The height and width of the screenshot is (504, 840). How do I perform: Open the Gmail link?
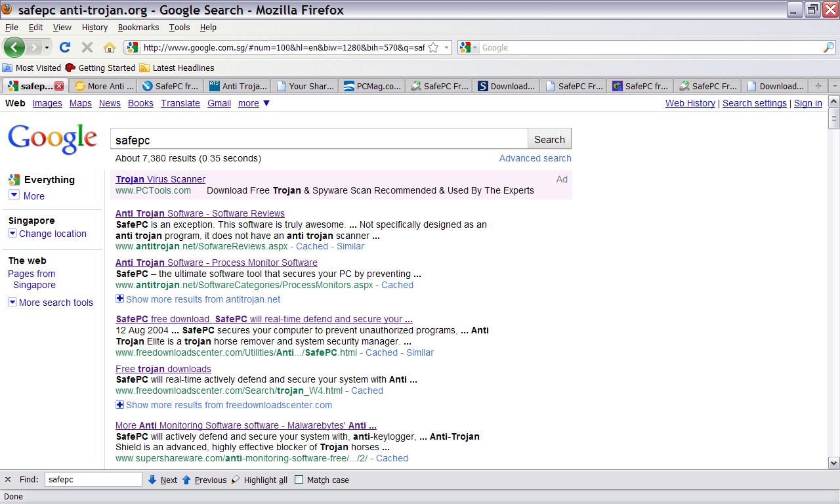[219, 103]
